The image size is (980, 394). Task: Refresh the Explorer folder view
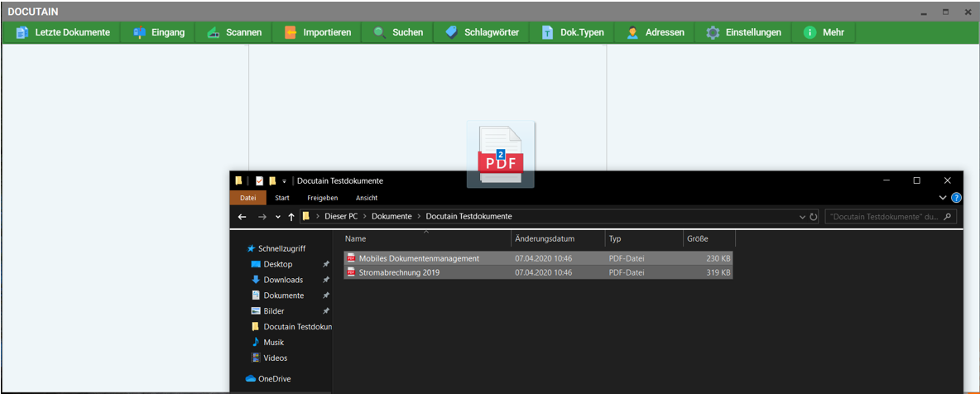tap(813, 217)
